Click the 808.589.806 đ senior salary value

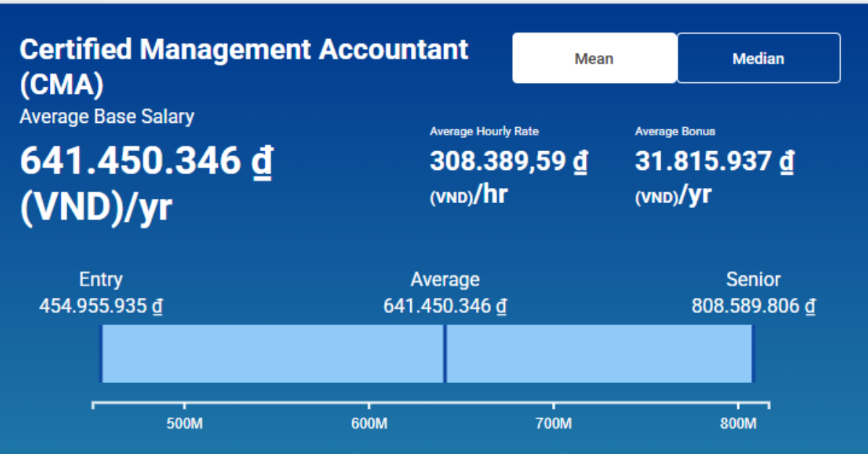coord(753,306)
